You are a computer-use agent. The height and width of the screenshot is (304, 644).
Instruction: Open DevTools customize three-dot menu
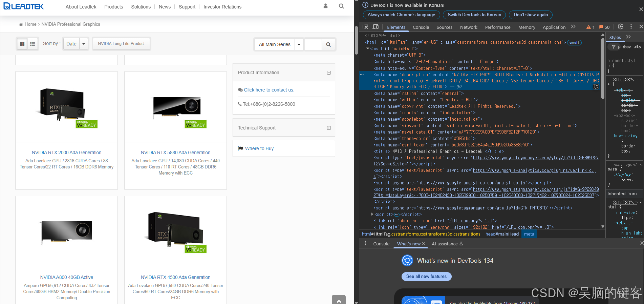point(631,26)
